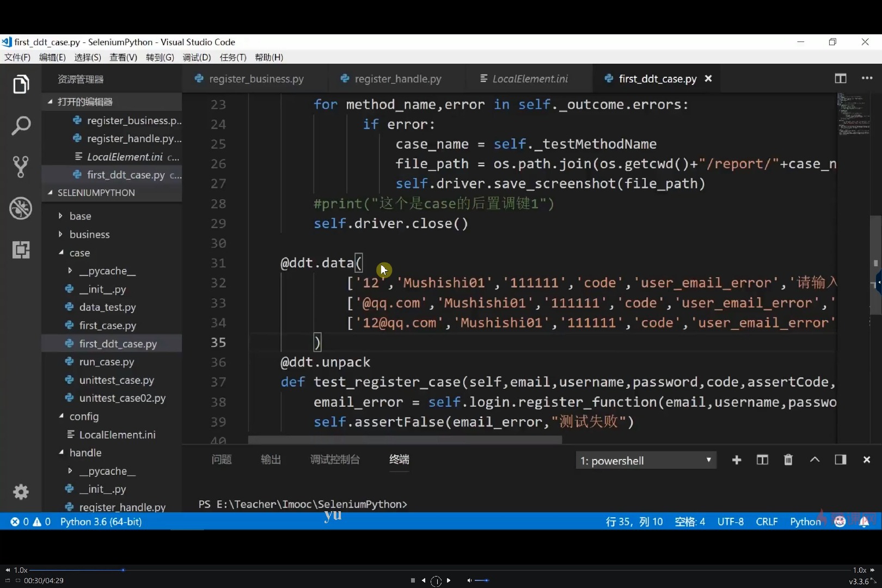Switch to the 输出 panel tab
The height and width of the screenshot is (588, 882).
tap(271, 460)
